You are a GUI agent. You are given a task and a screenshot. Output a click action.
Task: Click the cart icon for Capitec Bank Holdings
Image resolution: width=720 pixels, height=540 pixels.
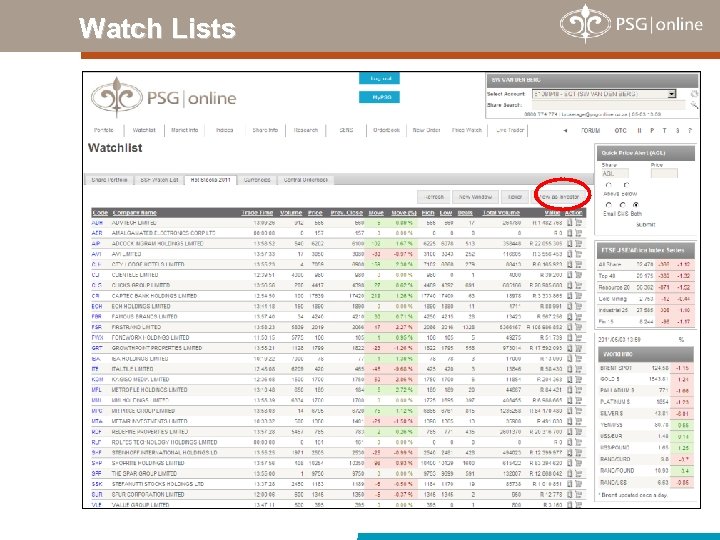[578, 296]
